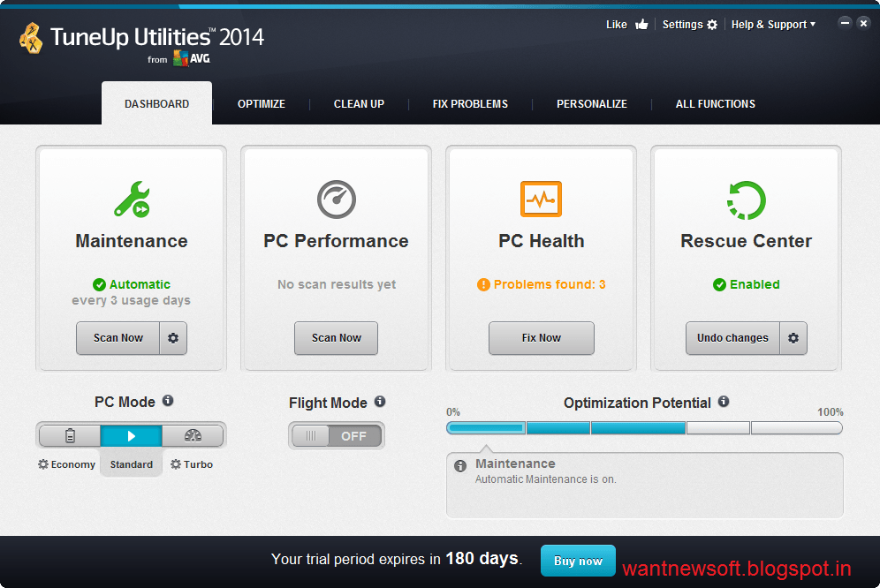
Task: Click 'every 3 usage days' text
Action: click(x=131, y=300)
